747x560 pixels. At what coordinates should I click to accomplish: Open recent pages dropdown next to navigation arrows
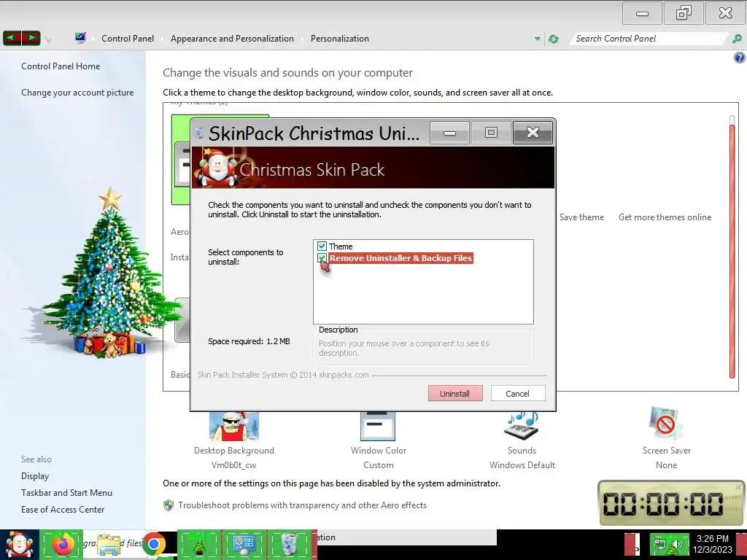(48, 39)
